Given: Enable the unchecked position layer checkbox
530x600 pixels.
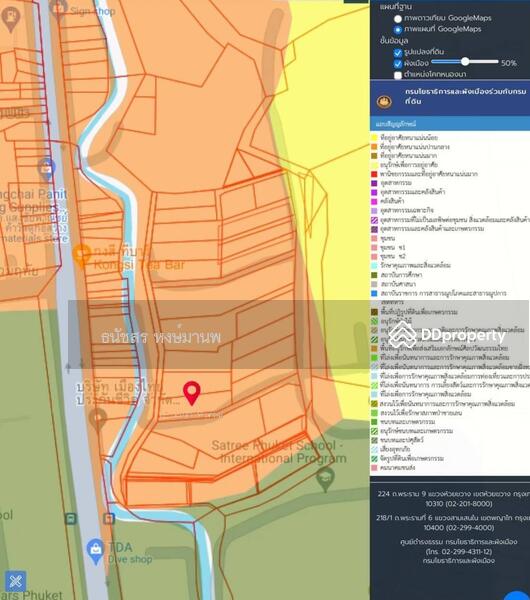Looking at the screenshot, I should click(398, 75).
